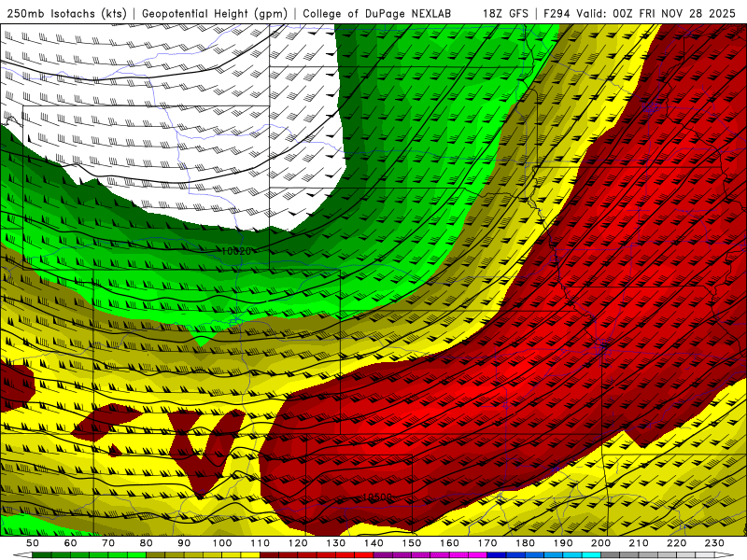Click the 180 knot legend value
Screen dimensions: 747x560
(525, 543)
